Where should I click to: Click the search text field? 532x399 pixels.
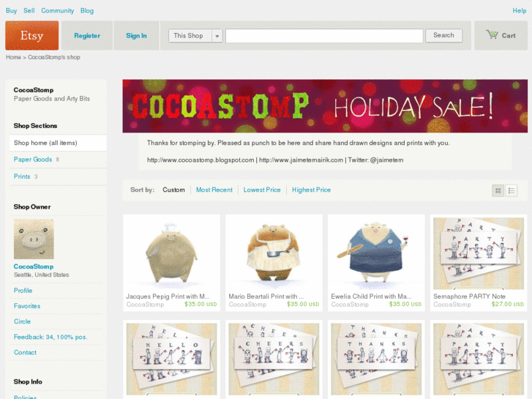click(x=324, y=36)
